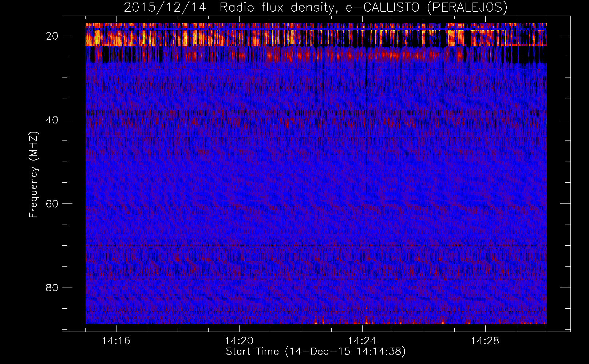Viewport: 589px width, 364px height.
Task: Click the bright spots at spectrogram bottom edge
Action: coord(366,322)
